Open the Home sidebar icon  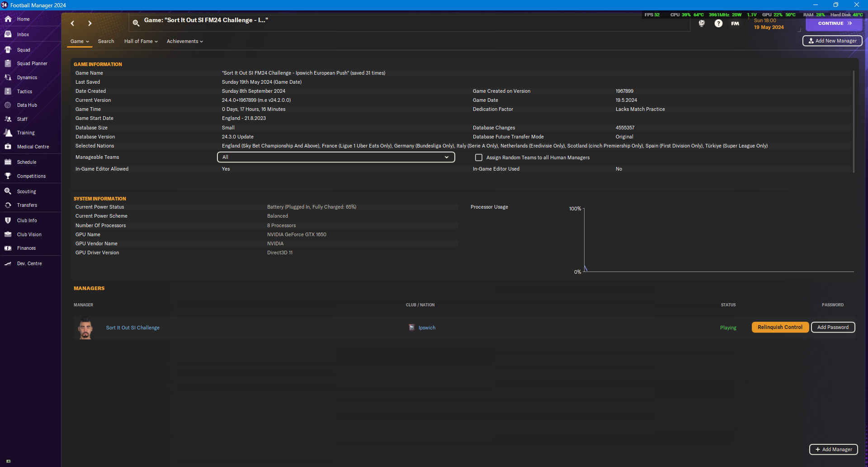8,19
